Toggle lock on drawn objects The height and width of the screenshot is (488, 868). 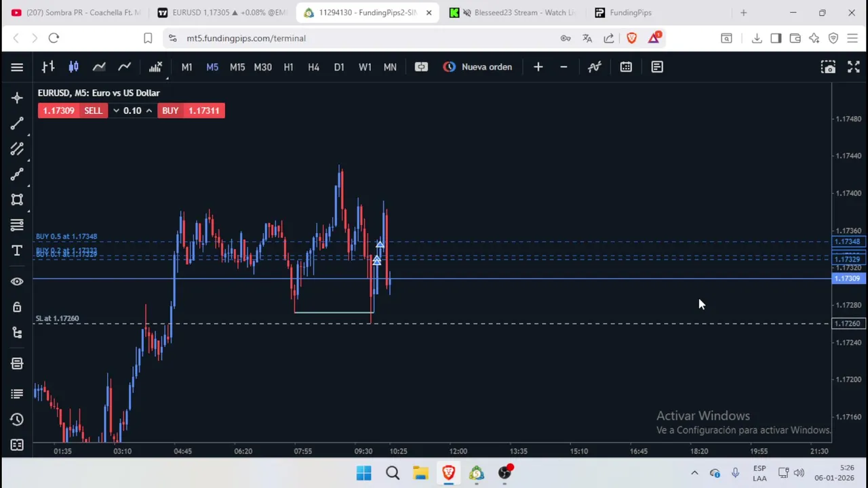[x=17, y=307]
